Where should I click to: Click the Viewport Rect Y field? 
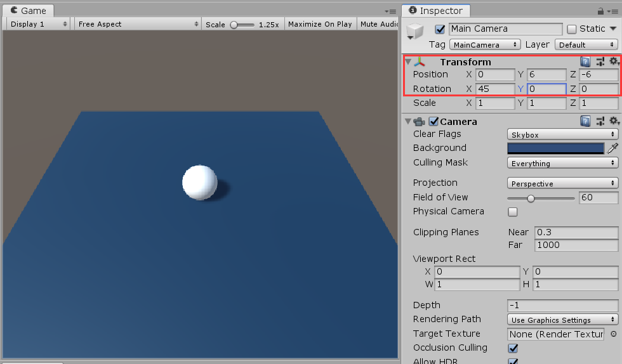(576, 271)
